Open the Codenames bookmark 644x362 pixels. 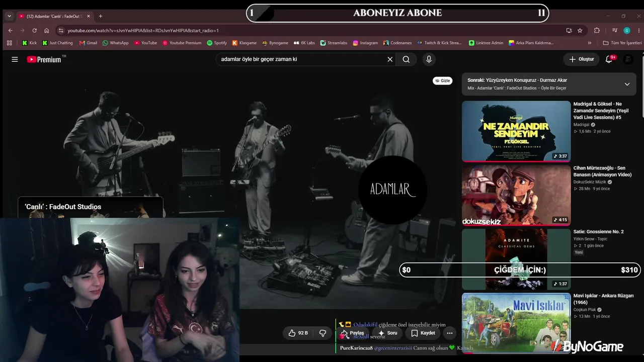397,43
